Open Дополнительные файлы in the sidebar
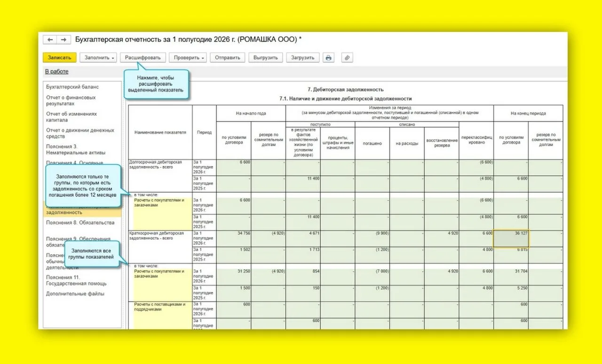Image resolution: width=602 pixels, height=364 pixels. (x=75, y=294)
